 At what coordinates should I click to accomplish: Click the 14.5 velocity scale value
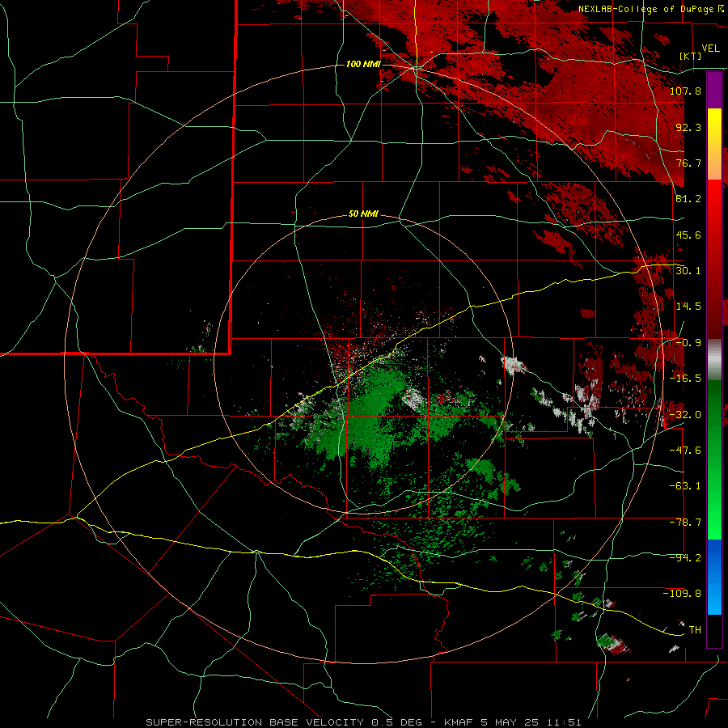pyautogui.click(x=688, y=307)
